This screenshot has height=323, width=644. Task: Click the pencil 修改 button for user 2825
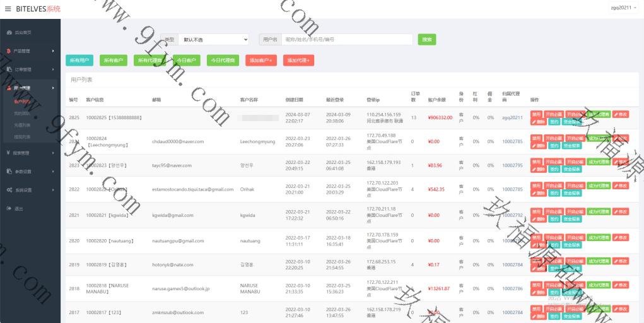click(x=621, y=114)
